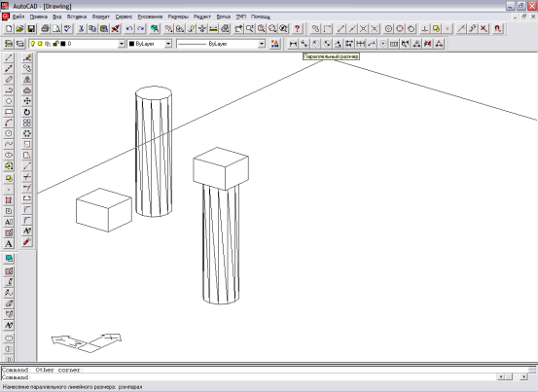This screenshot has height=392, width=538.
Task: Select the Hatch draw tool
Action: pos(9,200)
